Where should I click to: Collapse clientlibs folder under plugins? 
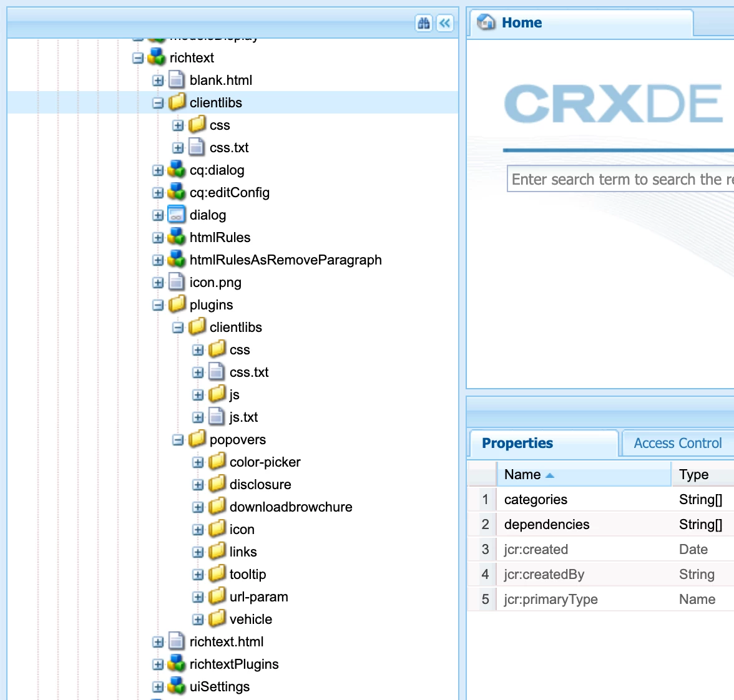pos(178,328)
